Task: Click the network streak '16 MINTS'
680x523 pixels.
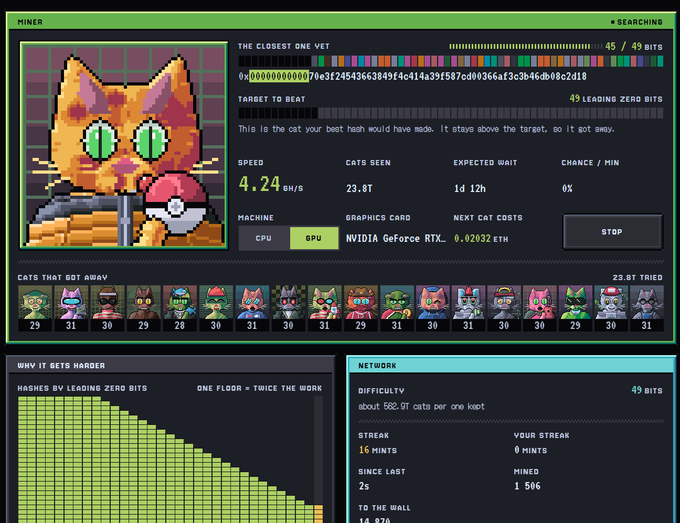Action: [x=378, y=450]
